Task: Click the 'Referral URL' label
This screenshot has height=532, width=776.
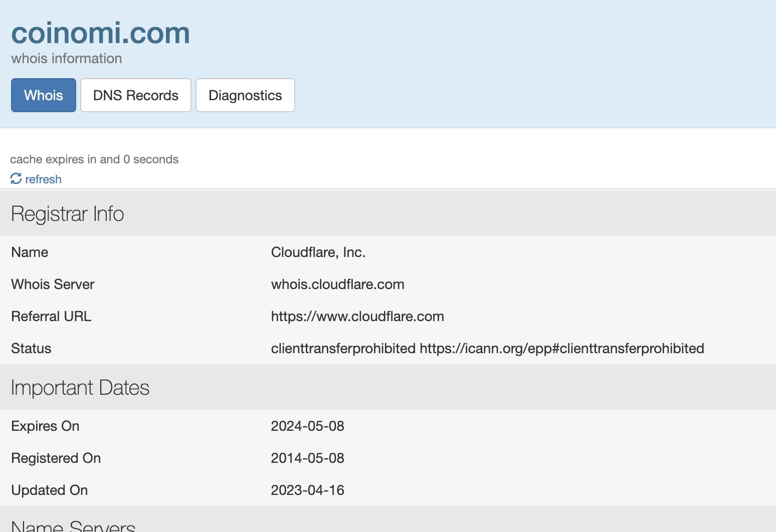Action: [x=51, y=317]
